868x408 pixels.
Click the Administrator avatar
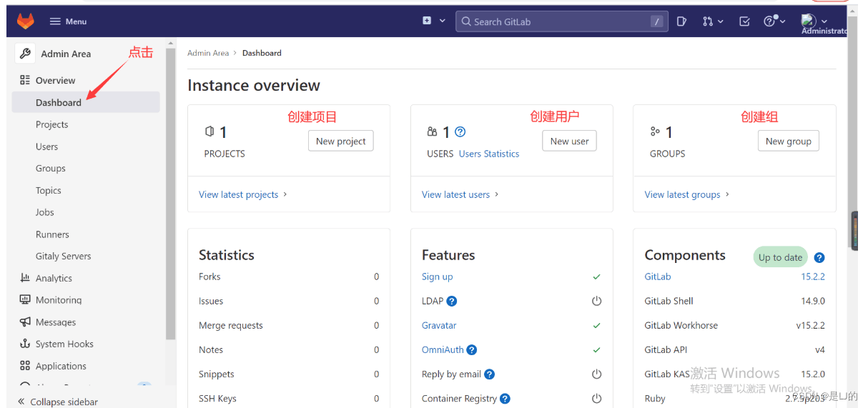pos(809,21)
